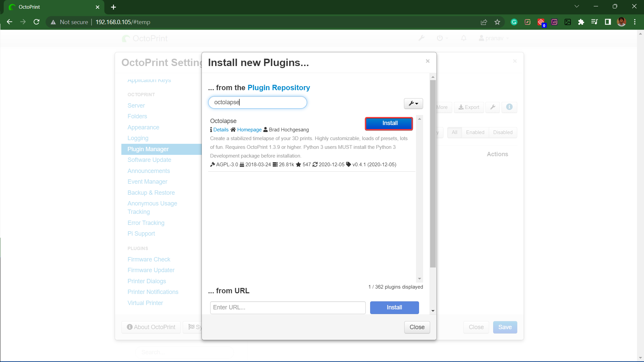Screen dimensions: 644x362
Task: Open Software Update settings
Action: (x=149, y=160)
